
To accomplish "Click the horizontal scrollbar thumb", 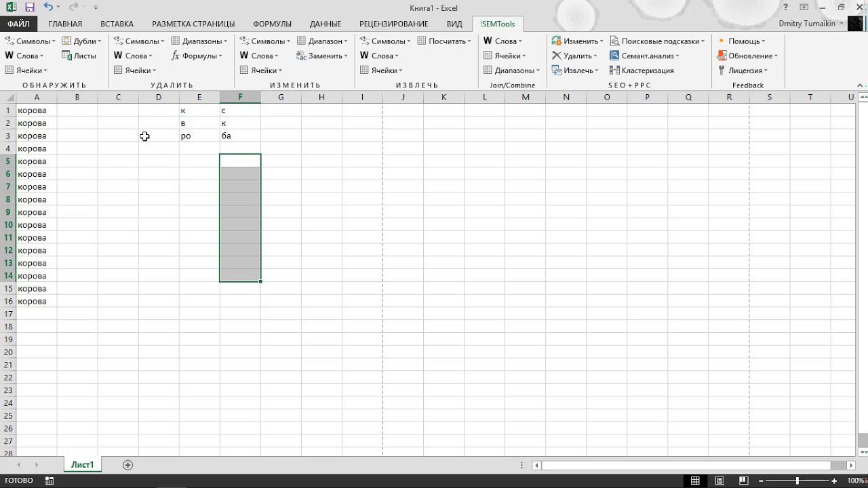I will (x=686, y=465).
